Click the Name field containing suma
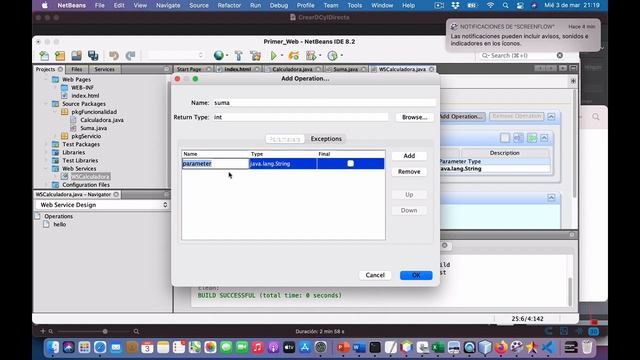The width and height of the screenshot is (640, 360). click(x=324, y=103)
